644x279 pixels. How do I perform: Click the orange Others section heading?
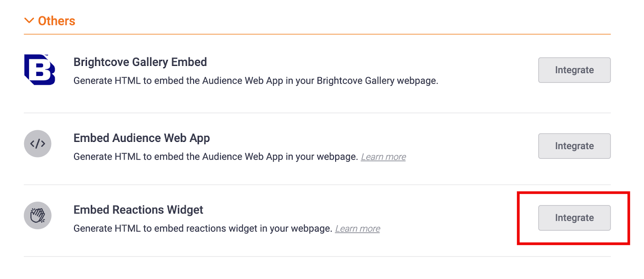[56, 21]
